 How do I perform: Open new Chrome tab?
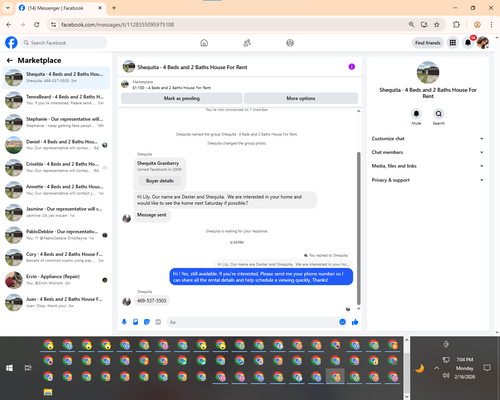(114, 8)
